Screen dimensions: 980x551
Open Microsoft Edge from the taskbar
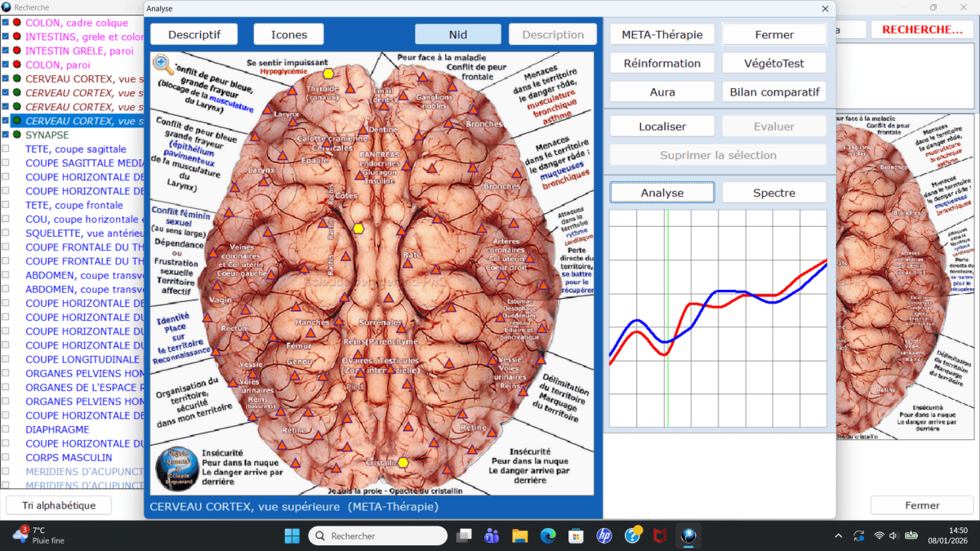coord(548,535)
